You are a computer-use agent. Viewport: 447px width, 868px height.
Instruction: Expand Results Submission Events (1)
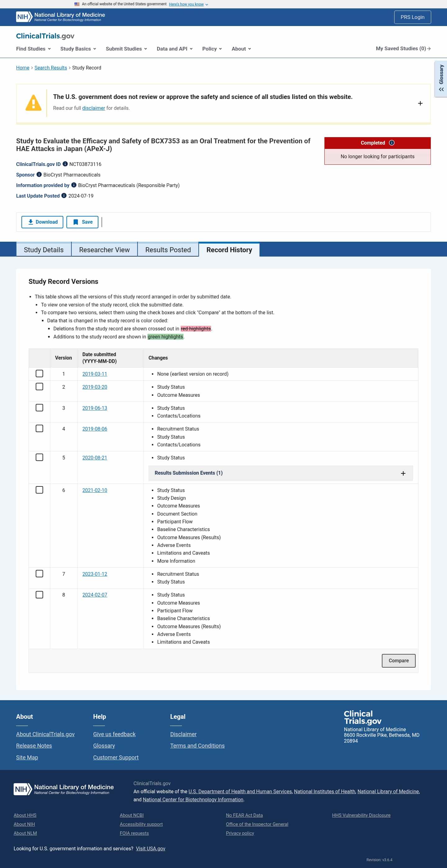point(281,473)
